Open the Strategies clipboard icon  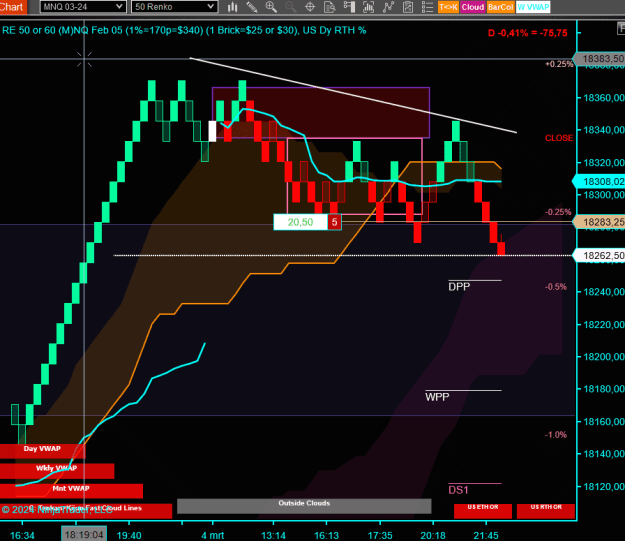pos(407,7)
